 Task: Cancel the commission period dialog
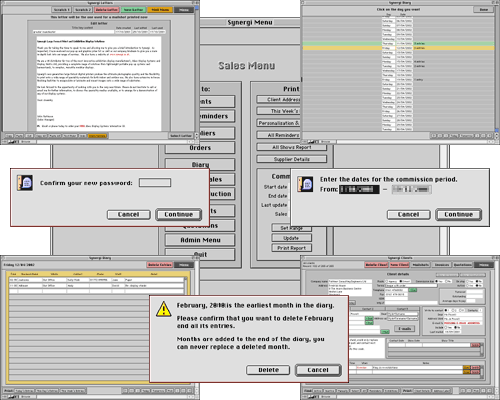[408, 214]
